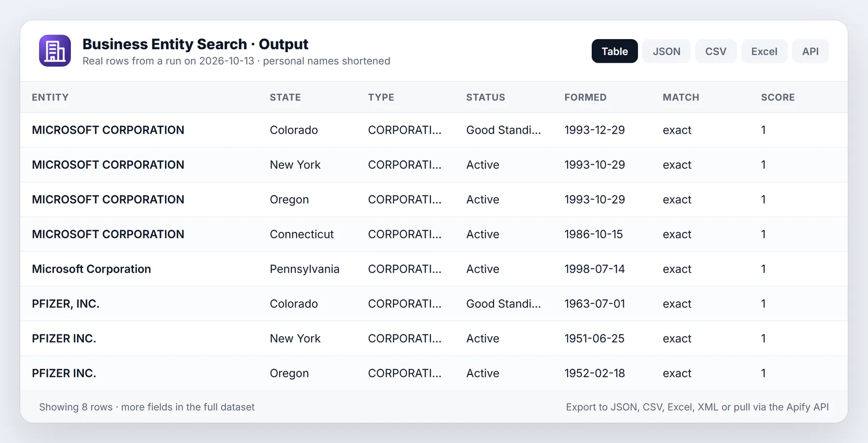Click Good Standi... status in the PFIZER, INC. row
Image resolution: width=868 pixels, height=443 pixels.
point(503,304)
